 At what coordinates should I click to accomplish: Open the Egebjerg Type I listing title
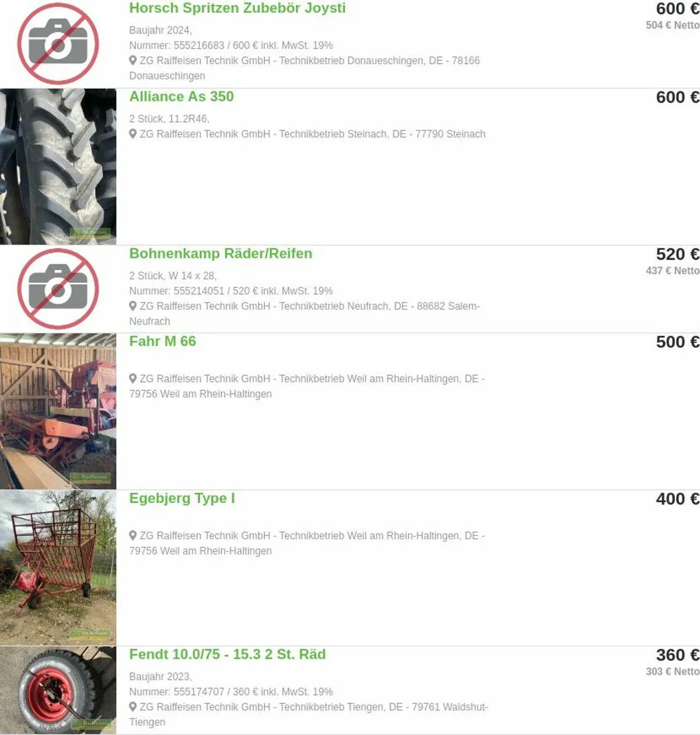[182, 498]
